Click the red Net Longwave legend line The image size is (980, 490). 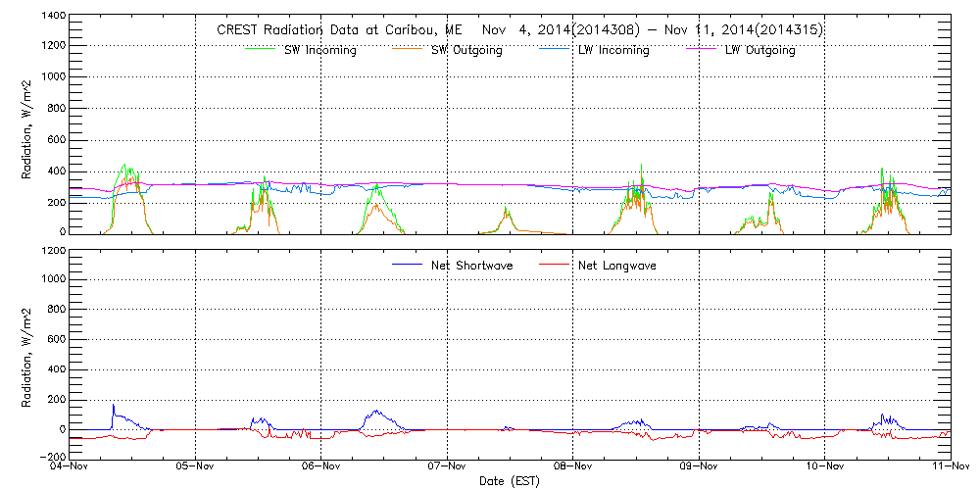555,264
